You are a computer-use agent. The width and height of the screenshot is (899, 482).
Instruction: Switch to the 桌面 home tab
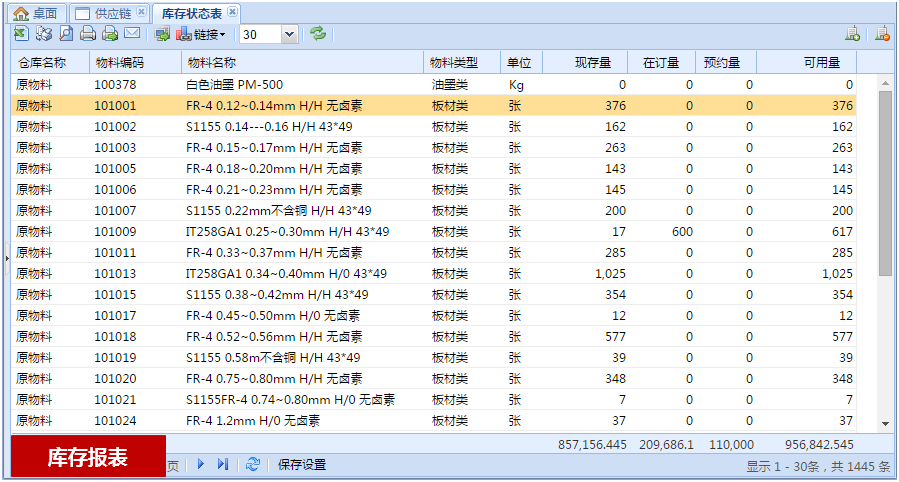tap(36, 13)
